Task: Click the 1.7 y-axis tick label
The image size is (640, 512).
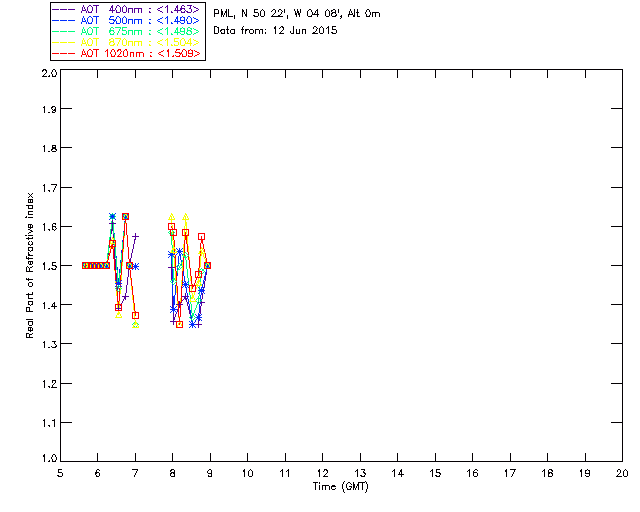Action: 49,188
